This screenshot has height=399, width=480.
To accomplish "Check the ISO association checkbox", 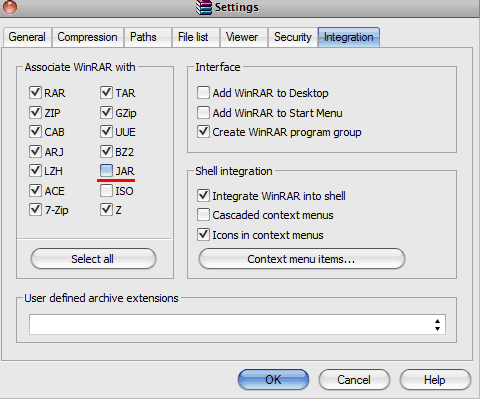I will [x=106, y=191].
